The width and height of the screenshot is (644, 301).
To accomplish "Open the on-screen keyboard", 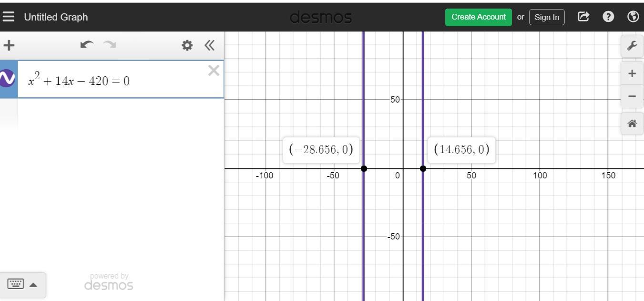I will click(15, 284).
